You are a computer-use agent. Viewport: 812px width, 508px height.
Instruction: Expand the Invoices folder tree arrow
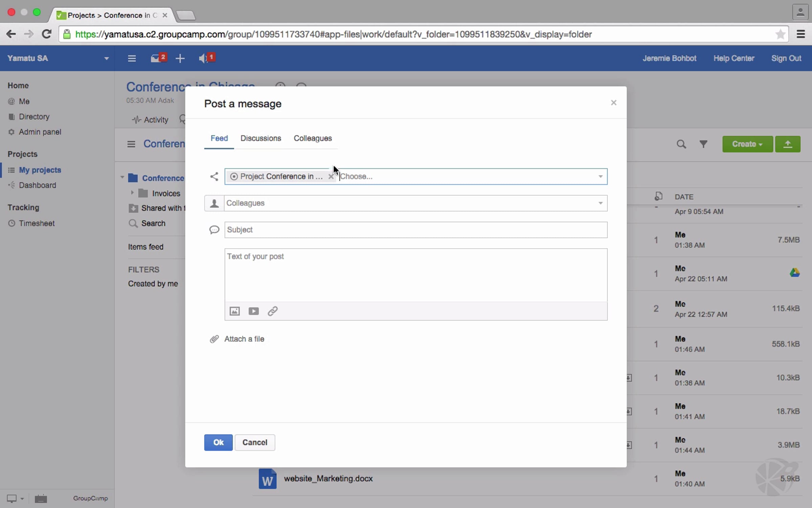tap(132, 193)
